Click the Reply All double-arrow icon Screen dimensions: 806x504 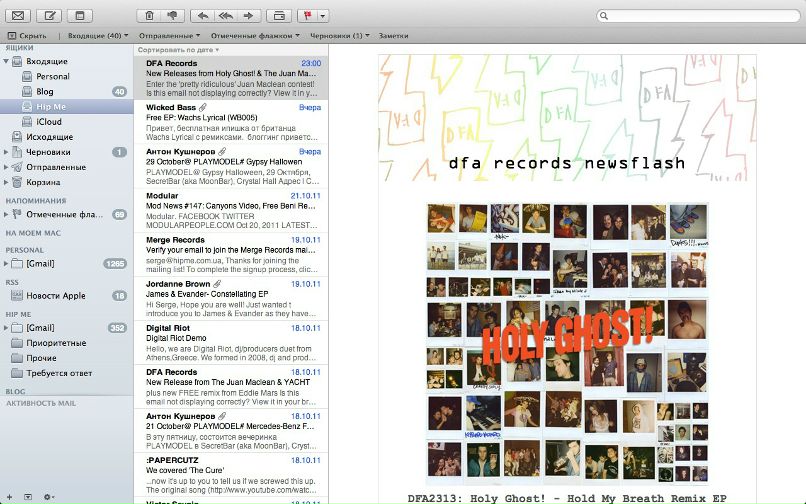tap(226, 16)
